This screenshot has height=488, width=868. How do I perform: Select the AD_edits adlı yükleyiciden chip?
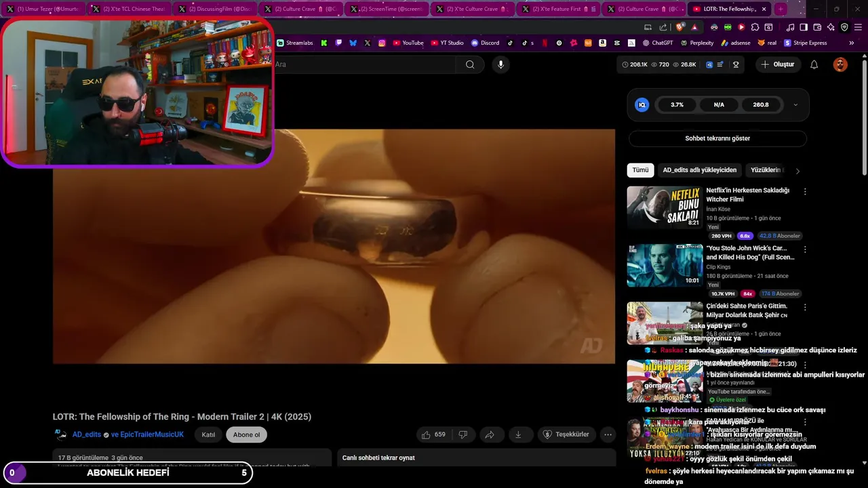(x=699, y=170)
